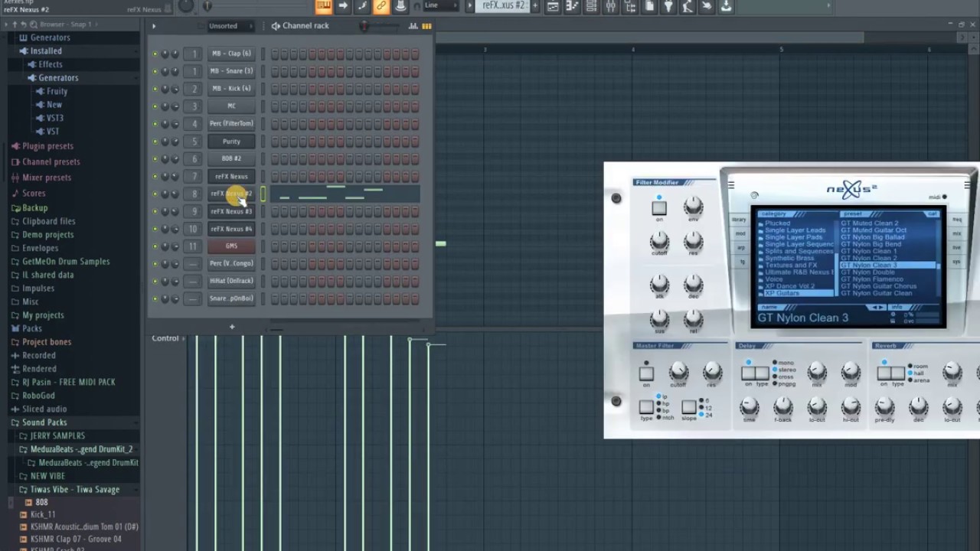980x551 pixels.
Task: Open the Nexus arp tab
Action: pos(740,247)
